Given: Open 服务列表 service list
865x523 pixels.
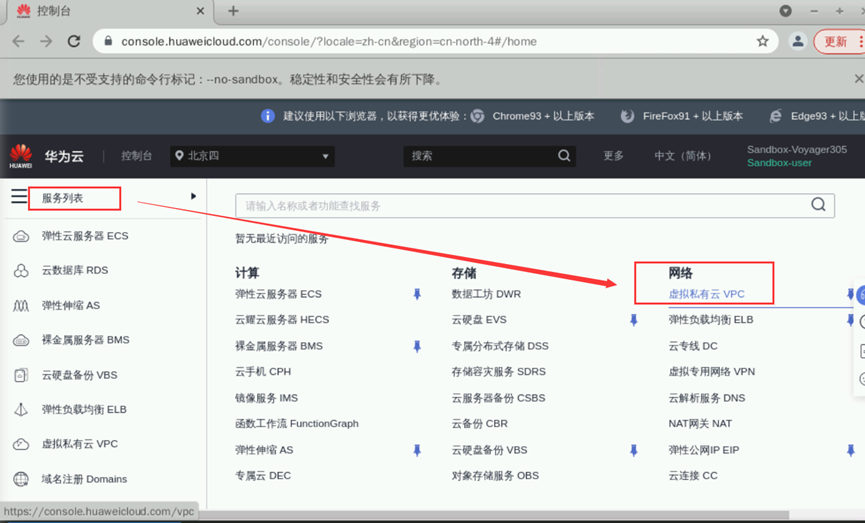Looking at the screenshot, I should (x=62, y=198).
